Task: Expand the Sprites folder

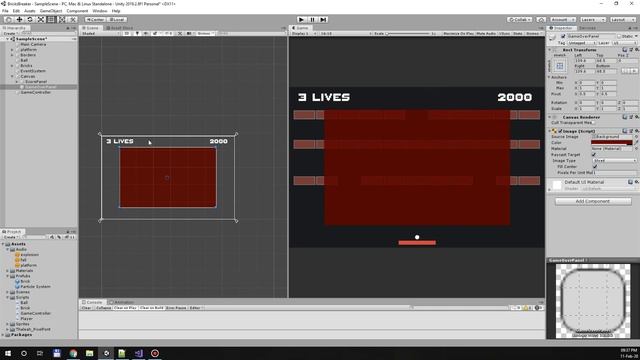Action: [x=7, y=324]
